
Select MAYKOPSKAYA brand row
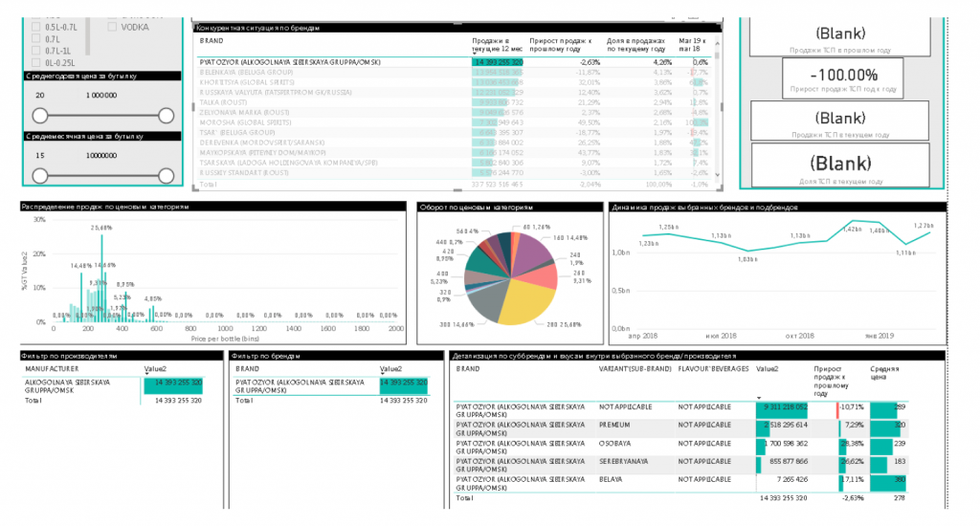[455, 152]
